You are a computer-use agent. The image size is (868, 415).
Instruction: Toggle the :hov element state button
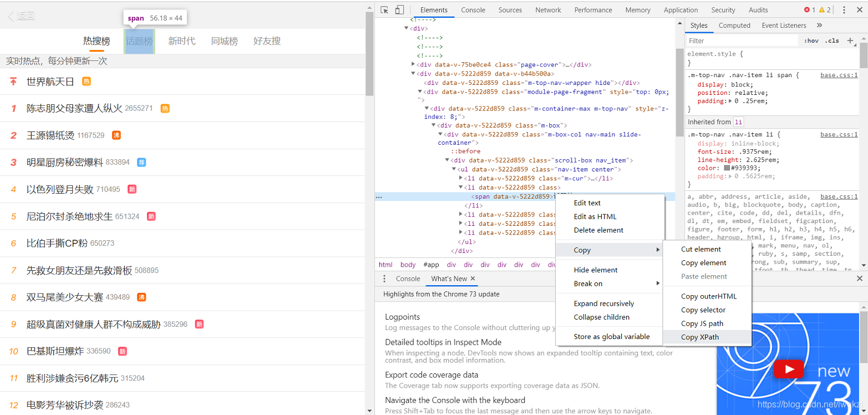coord(811,41)
